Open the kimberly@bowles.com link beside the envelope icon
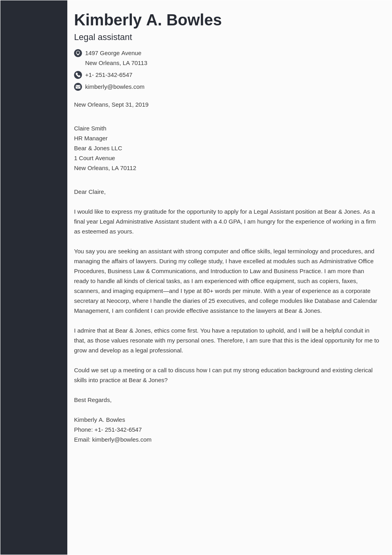Image resolution: width=392 pixels, height=555 pixels. [x=114, y=87]
